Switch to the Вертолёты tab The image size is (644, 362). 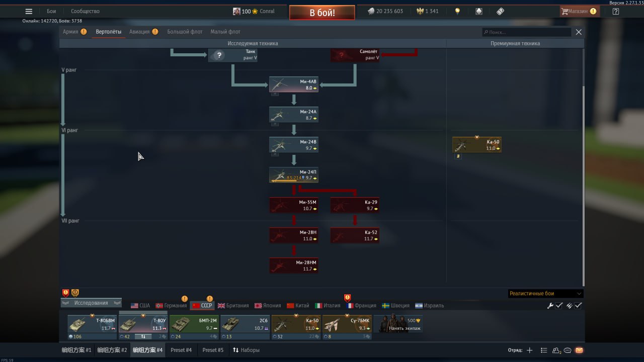click(x=109, y=32)
